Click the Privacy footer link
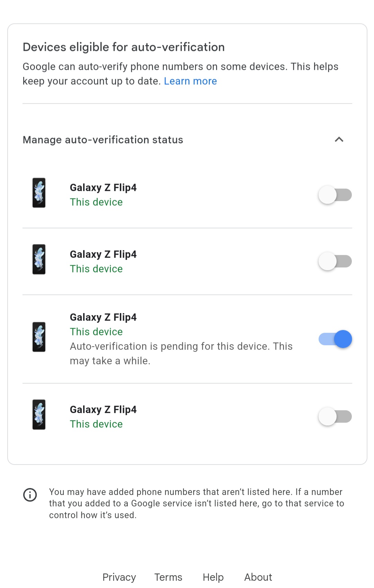Screen dimensions: 374x588 point(119,577)
